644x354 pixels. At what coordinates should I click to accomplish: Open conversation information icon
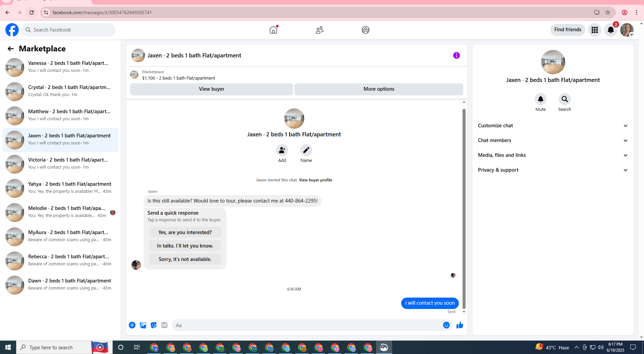tap(457, 55)
